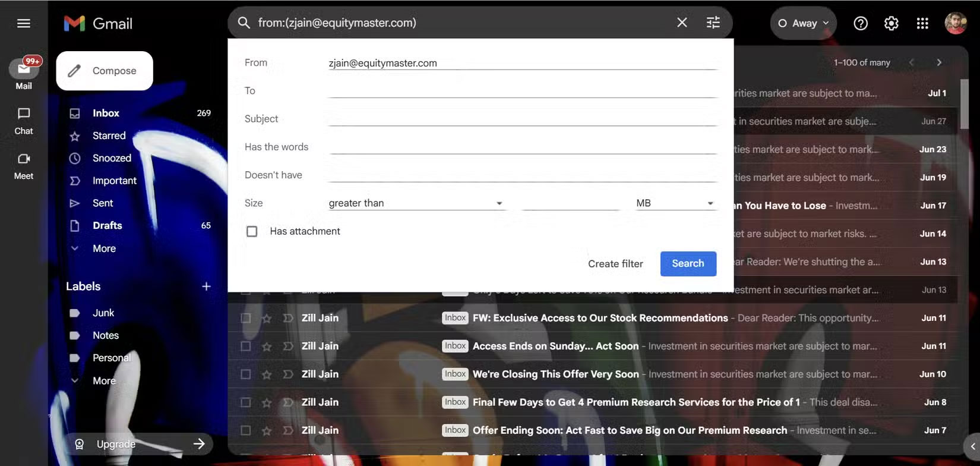Image resolution: width=980 pixels, height=466 pixels.
Task: Mark 'Access Ends on Sunday' email as important
Action: point(288,347)
